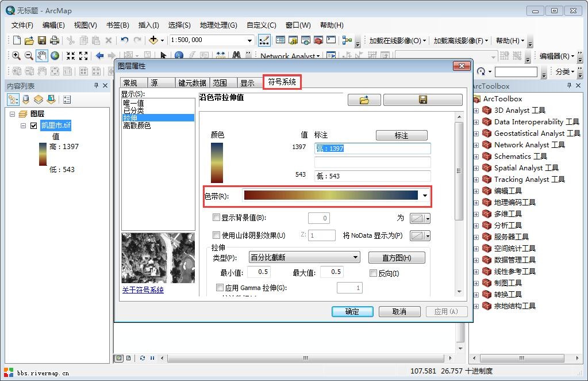This screenshot has height=381, width=588.
Task: Select the Identify info tool
Action: click(x=179, y=56)
